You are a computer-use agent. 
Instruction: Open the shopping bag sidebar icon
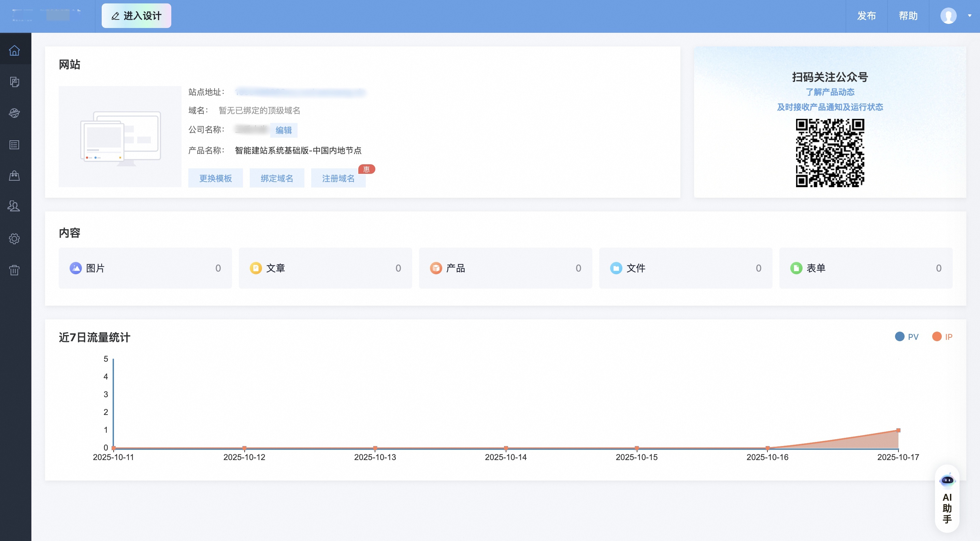(14, 176)
